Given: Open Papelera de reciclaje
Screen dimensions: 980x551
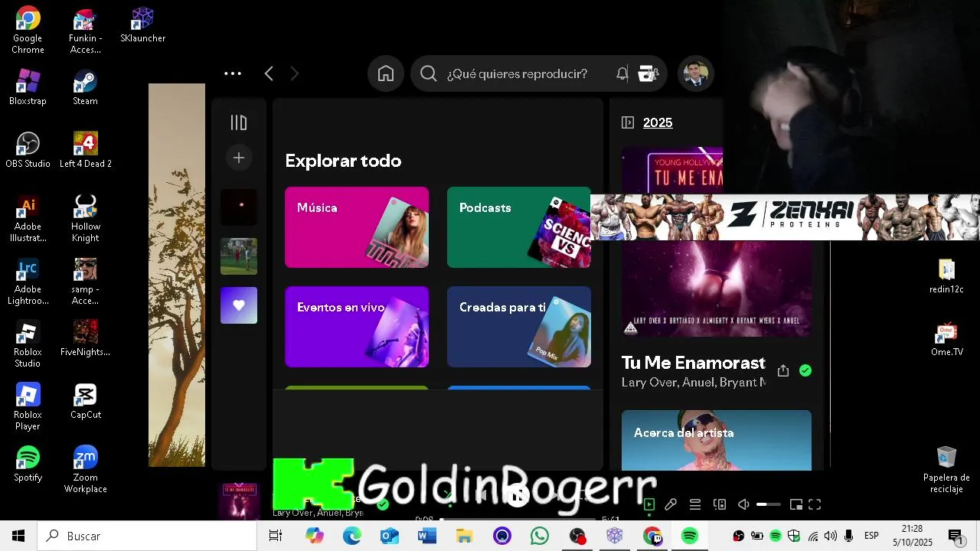Looking at the screenshot, I should [947, 469].
